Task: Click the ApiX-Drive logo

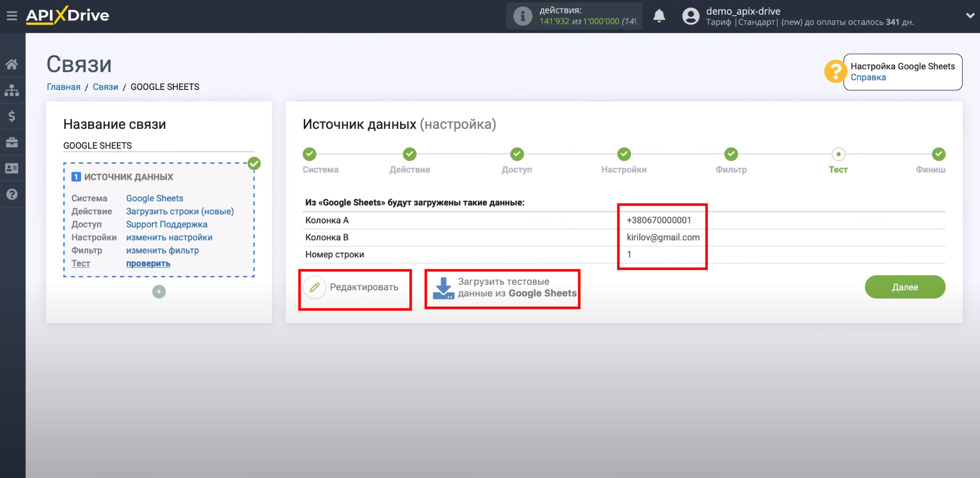Action: (67, 15)
